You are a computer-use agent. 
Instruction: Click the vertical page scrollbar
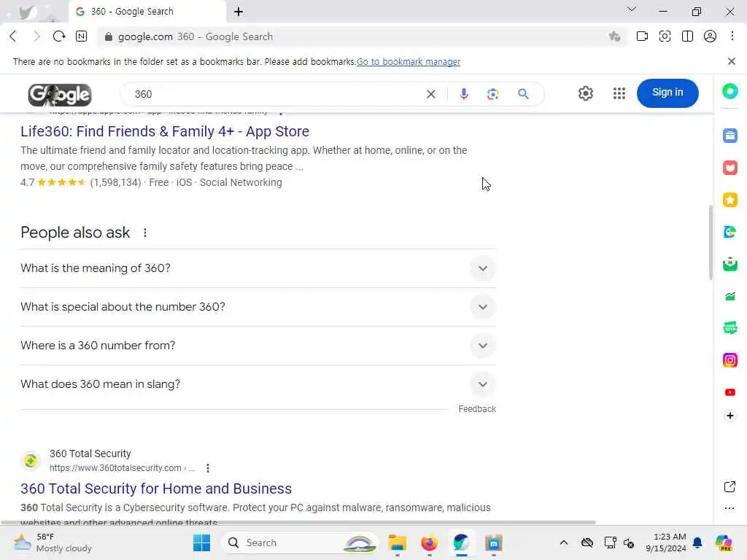pyautogui.click(x=711, y=242)
